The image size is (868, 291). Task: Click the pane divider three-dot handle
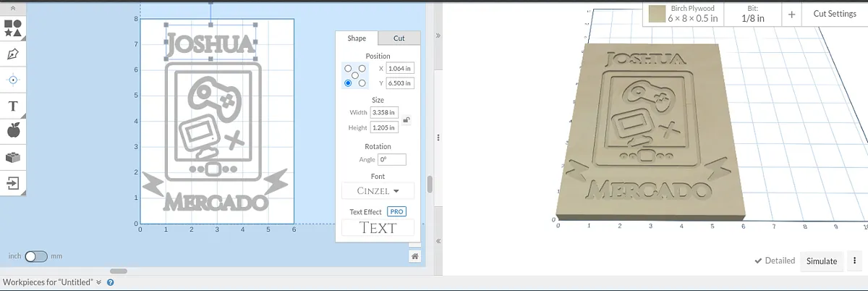click(437, 138)
